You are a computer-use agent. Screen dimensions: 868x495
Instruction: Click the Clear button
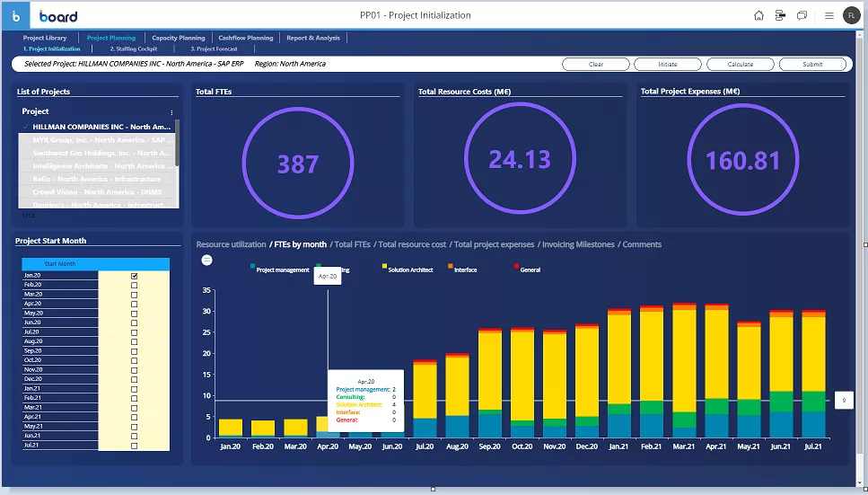tap(596, 65)
